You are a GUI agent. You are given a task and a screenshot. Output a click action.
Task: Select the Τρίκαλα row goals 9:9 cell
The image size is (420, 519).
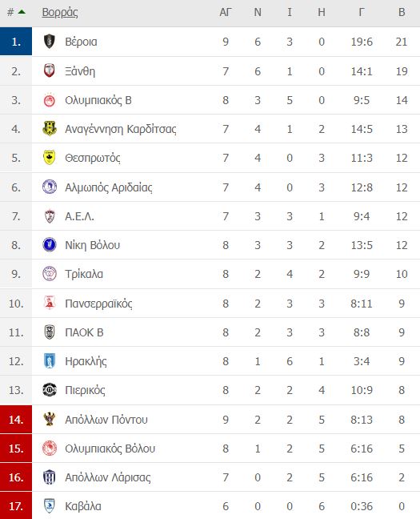[362, 274]
